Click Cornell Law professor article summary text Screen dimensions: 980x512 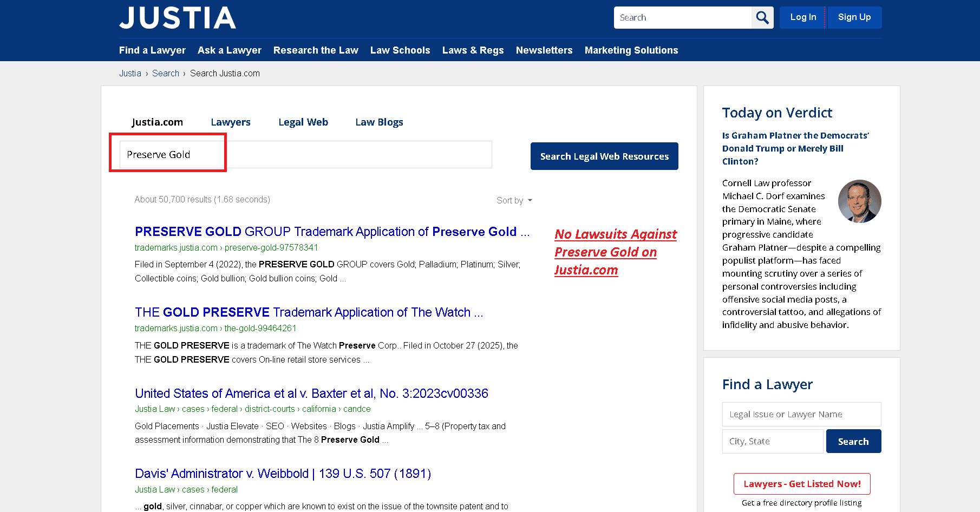click(801, 254)
